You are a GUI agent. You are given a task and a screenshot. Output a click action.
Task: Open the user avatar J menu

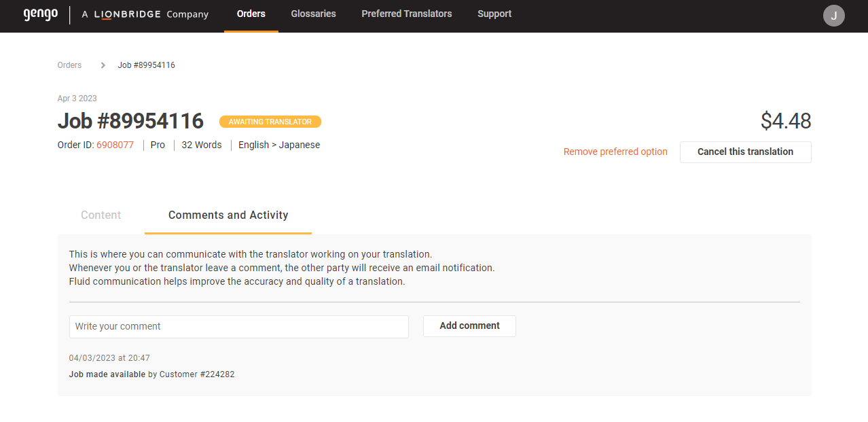pyautogui.click(x=833, y=16)
